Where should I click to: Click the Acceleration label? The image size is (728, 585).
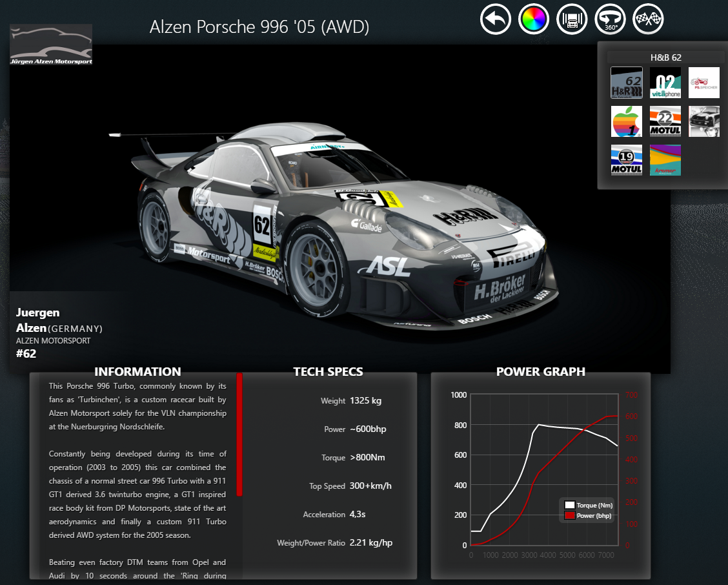[x=324, y=515]
